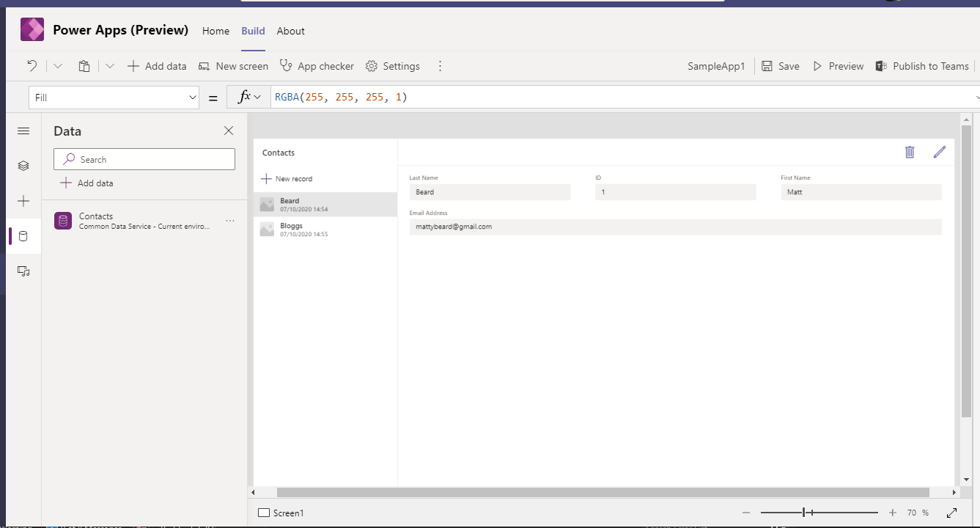Click the Contacts purple database icon
The width and height of the screenshot is (980, 528).
[x=63, y=221]
